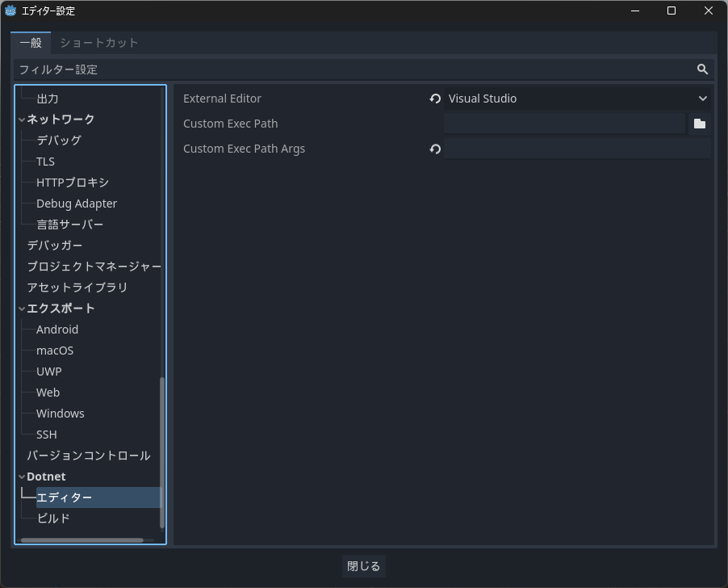Click the Godot logo in title bar
Viewport: 728px width, 588px height.
(10, 10)
